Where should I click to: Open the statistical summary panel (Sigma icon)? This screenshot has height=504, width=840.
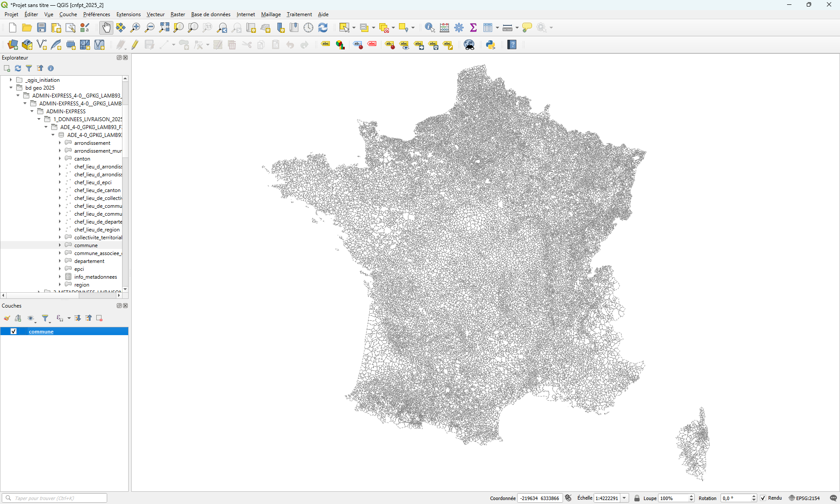point(473,27)
